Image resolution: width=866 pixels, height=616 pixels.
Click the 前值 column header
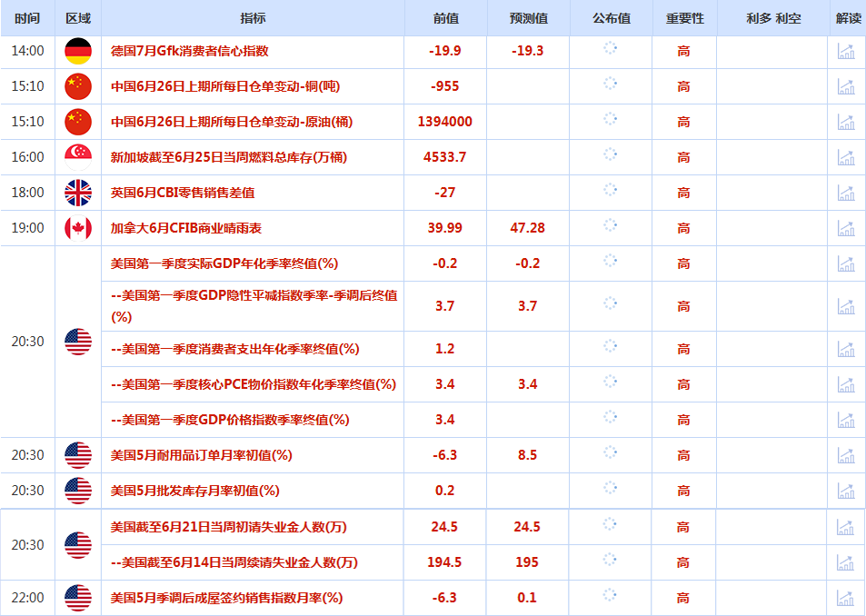click(445, 17)
